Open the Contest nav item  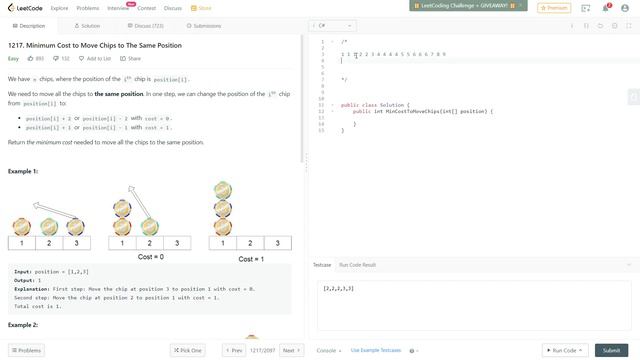pos(147,8)
